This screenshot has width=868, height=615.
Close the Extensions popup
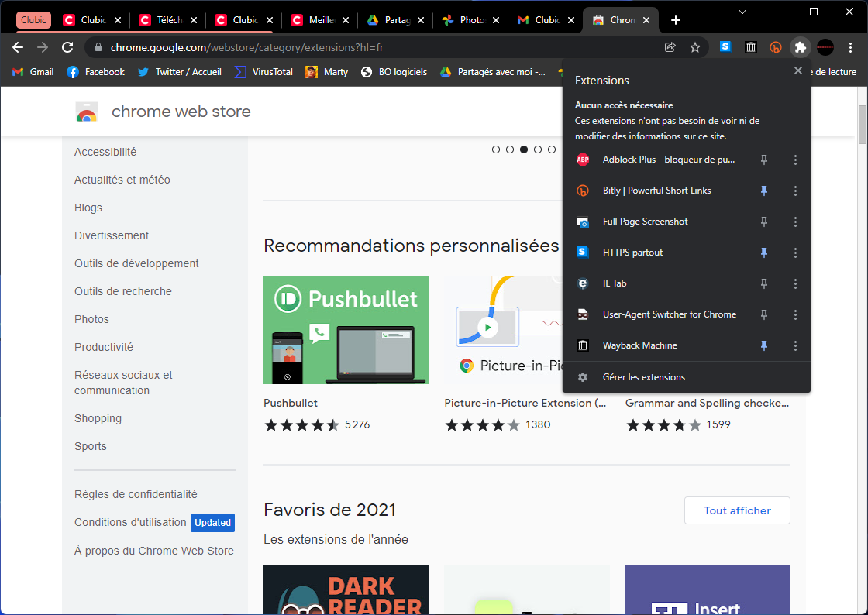pos(797,70)
